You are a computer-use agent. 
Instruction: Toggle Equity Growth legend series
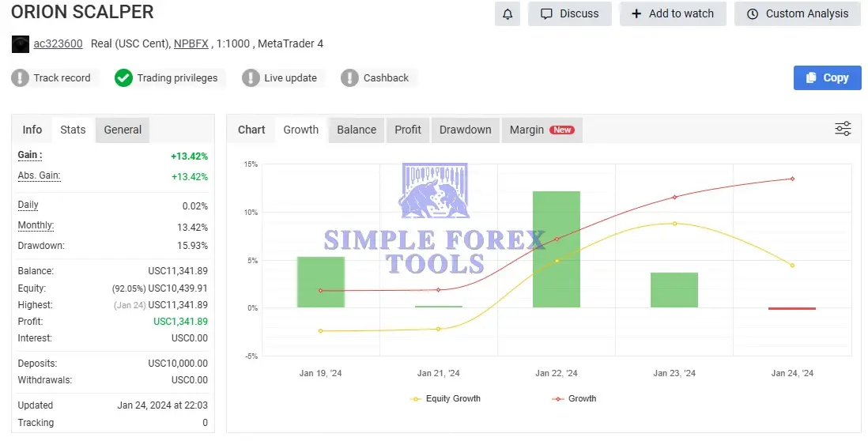point(446,398)
